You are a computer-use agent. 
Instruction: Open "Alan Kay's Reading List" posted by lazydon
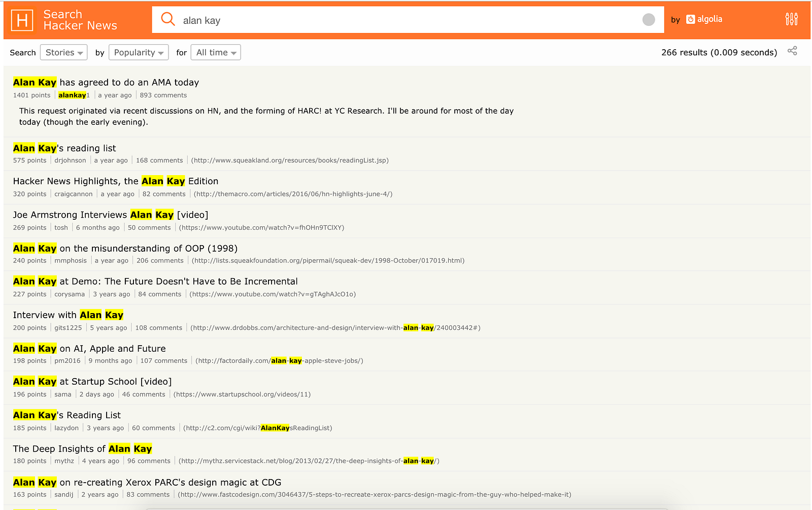click(67, 415)
